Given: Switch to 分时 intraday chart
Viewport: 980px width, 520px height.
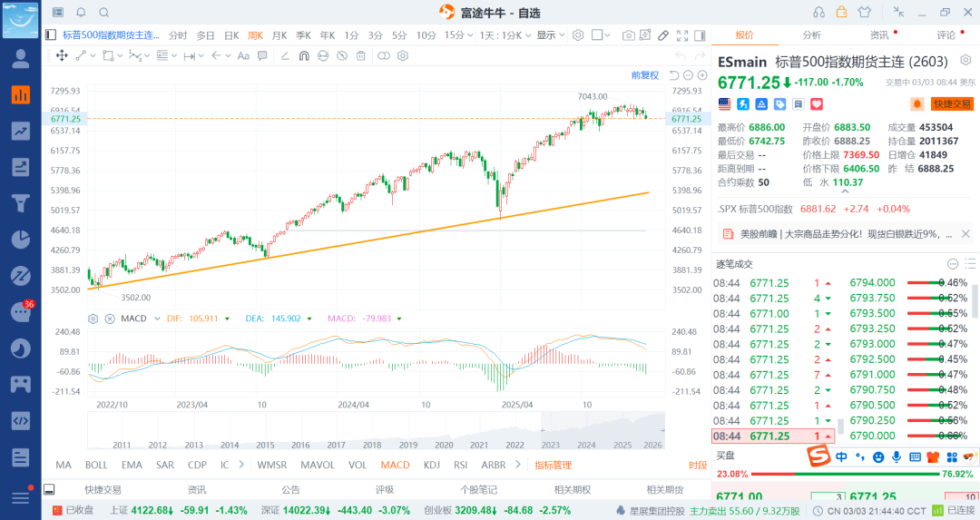Looking at the screenshot, I should click(x=178, y=35).
